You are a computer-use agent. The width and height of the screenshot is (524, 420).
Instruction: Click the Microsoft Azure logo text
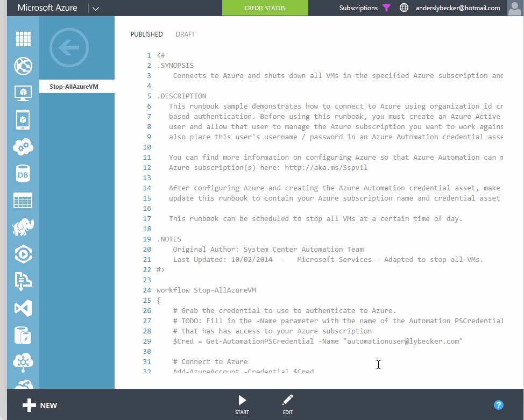click(x=47, y=8)
